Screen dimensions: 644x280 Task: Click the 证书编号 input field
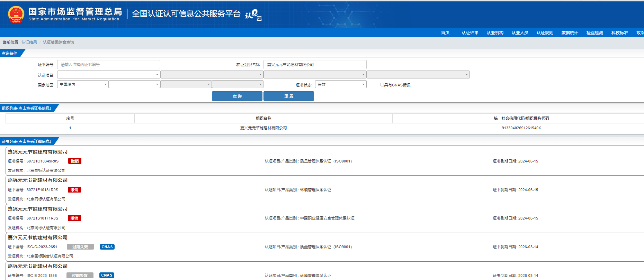108,65
